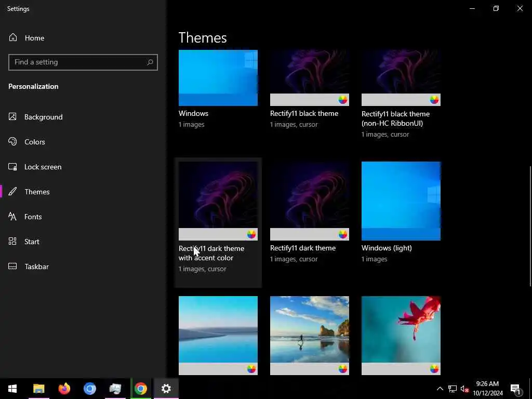Launch File Explorer from taskbar
The image size is (532, 399).
click(38, 389)
